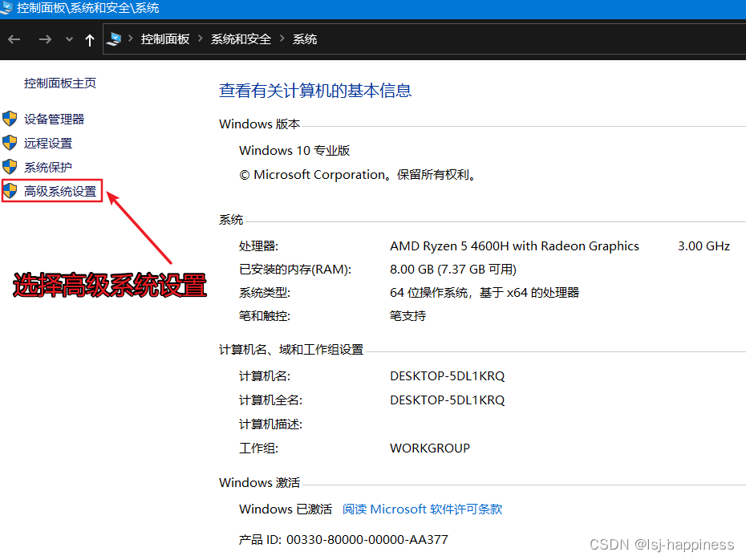Select the Microsoft Corporation copyright line
746x560 pixels.
pos(357,175)
